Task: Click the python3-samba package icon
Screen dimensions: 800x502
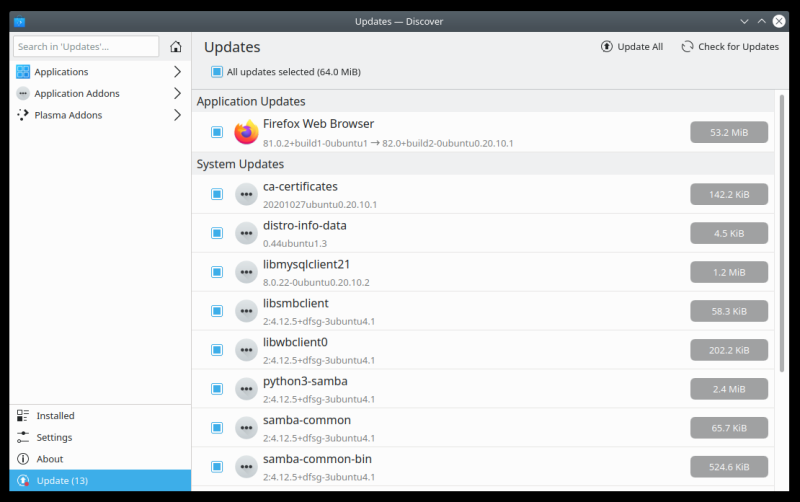Action: coord(246,389)
